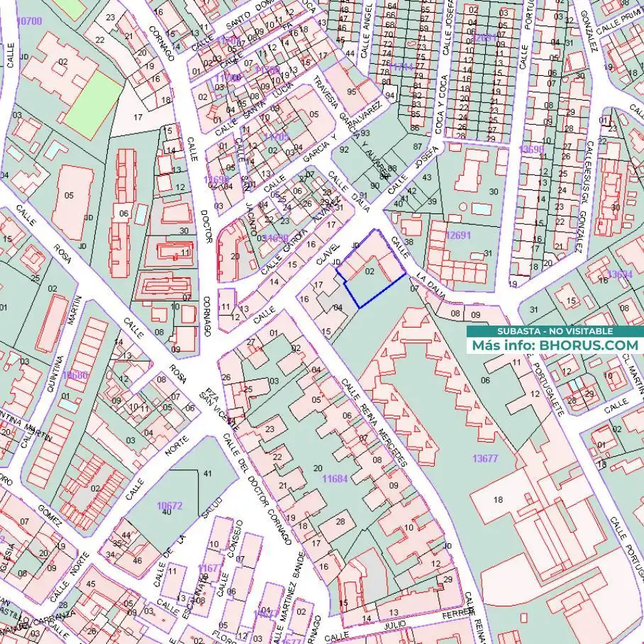Select block number "10700" label

(x=30, y=21)
